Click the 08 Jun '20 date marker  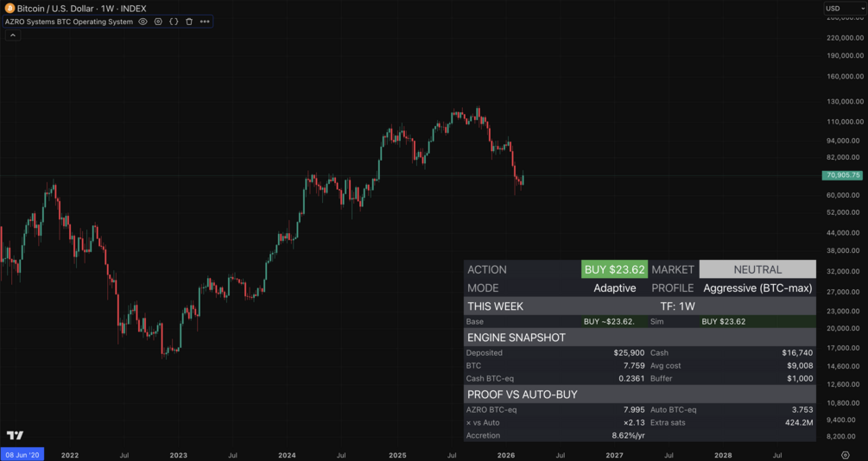pyautogui.click(x=22, y=455)
